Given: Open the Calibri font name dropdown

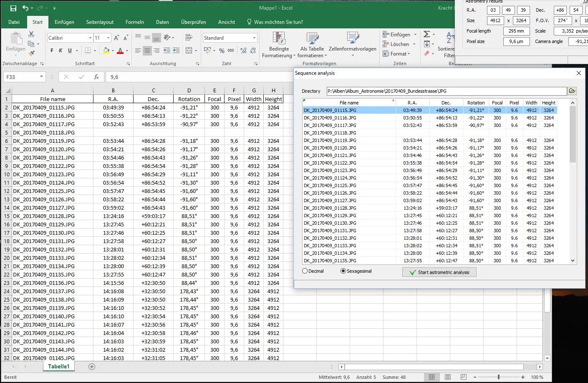Looking at the screenshot, I should pyautogui.click(x=90, y=38).
